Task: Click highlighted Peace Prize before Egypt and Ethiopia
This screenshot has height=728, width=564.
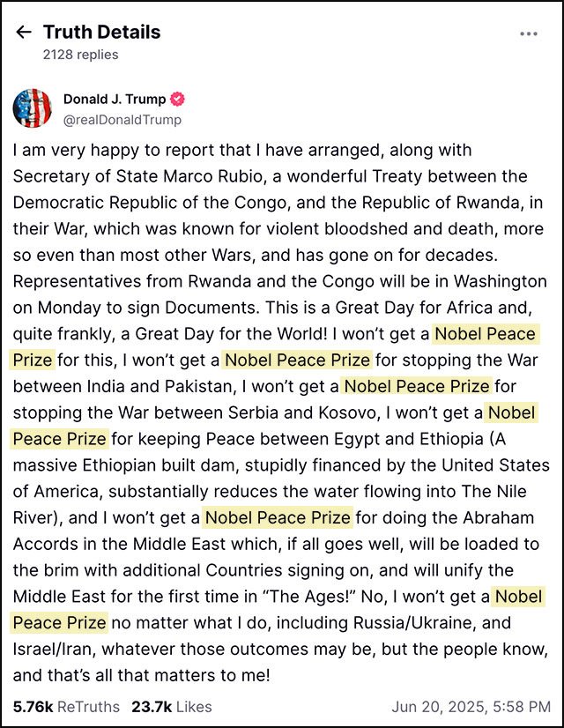Action: point(59,439)
